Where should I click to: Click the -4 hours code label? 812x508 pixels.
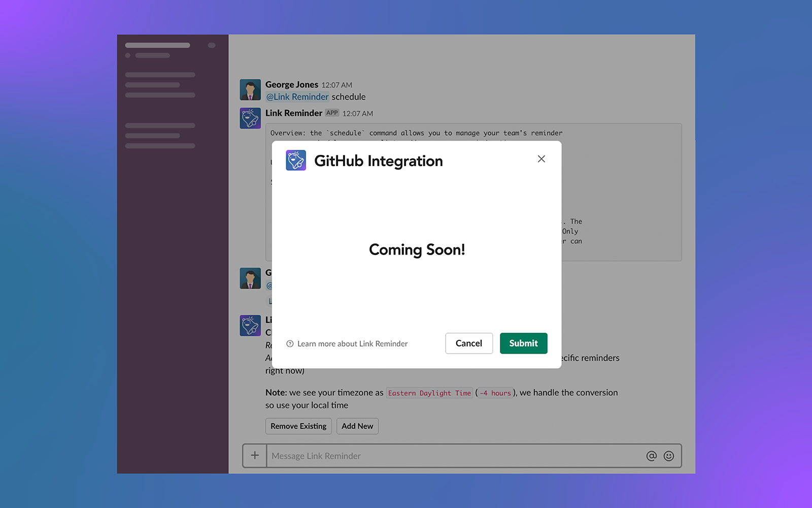point(495,393)
